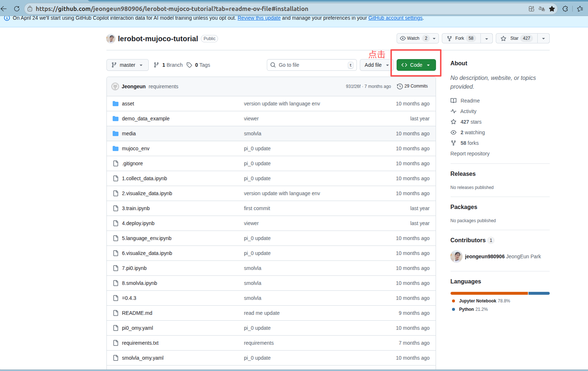
Task: Open the Report repository link
Action: [x=470, y=154]
